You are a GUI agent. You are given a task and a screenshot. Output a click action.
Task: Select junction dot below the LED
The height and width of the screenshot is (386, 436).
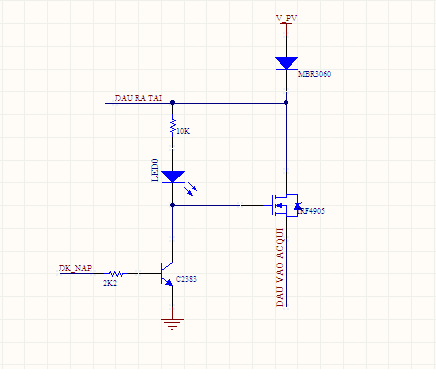172,205
